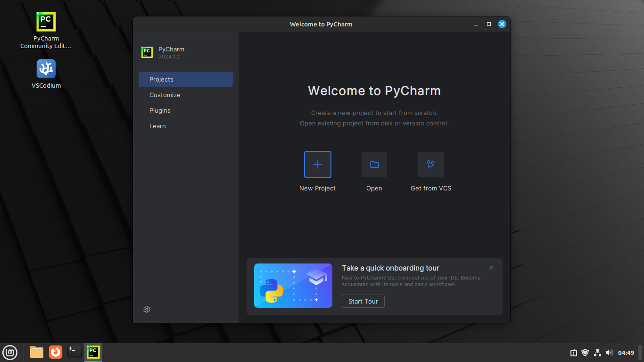Click the Get from VCS label
Viewport: 644px width, 362px height.
(x=431, y=188)
